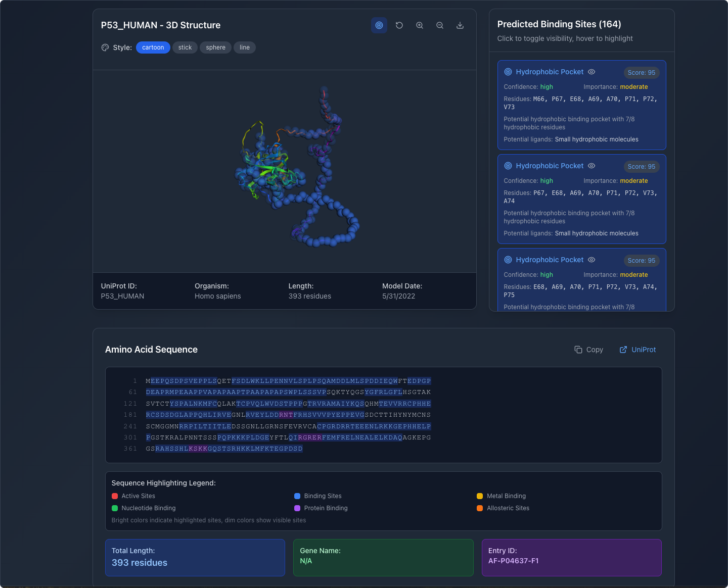Zoom out of the 3D structure
This screenshot has height=588, width=728.
pos(440,25)
